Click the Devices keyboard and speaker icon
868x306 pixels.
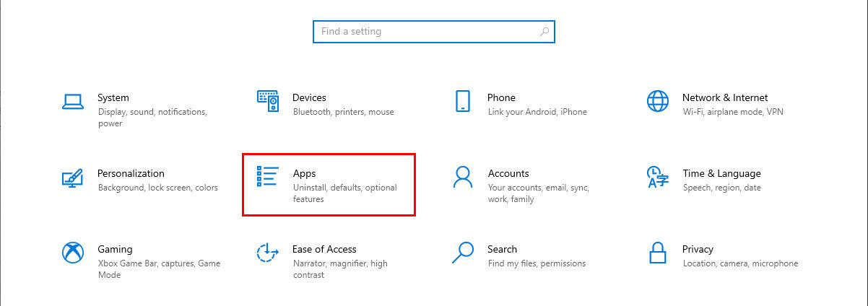point(268,101)
